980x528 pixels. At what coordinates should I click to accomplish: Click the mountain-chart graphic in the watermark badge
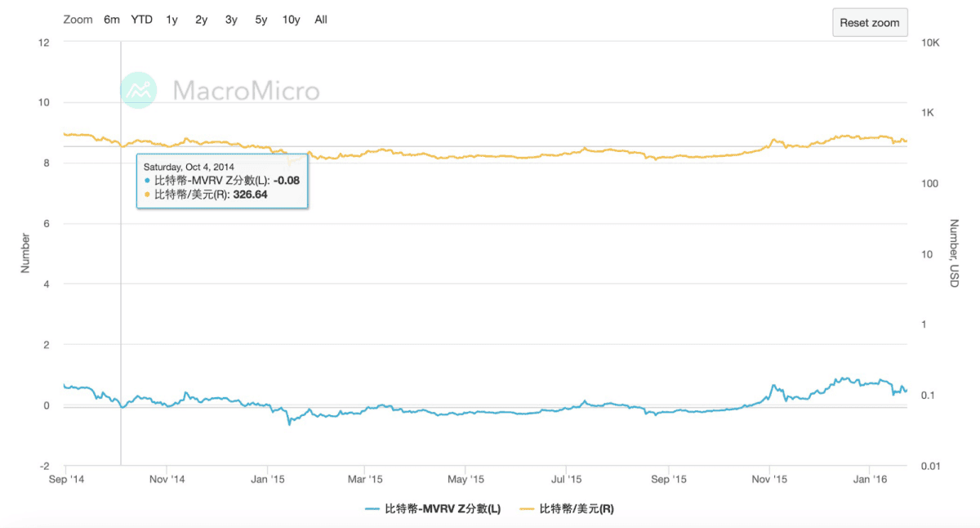(x=137, y=91)
